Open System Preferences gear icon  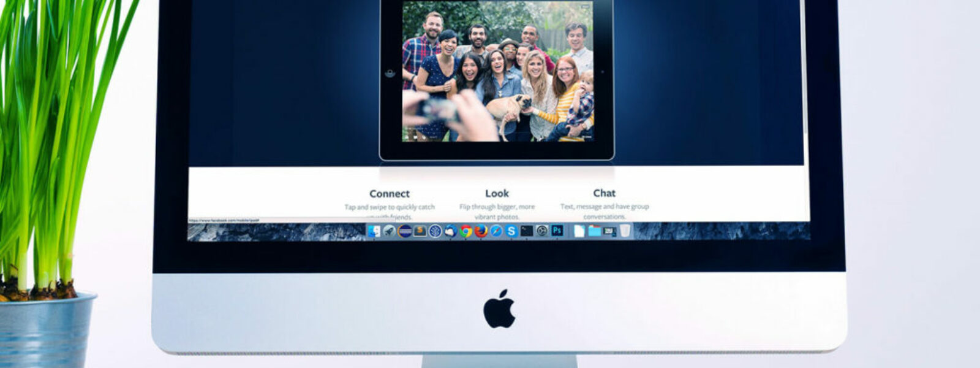(542, 231)
